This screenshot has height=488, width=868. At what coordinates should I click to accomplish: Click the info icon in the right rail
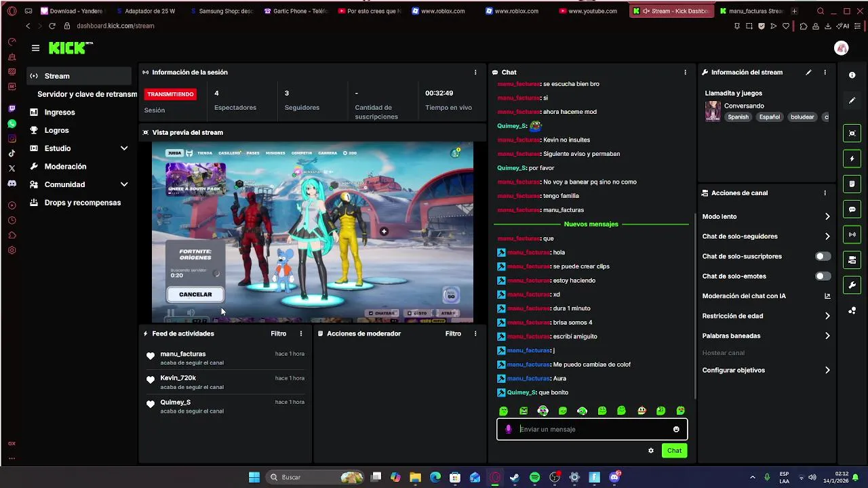click(852, 75)
